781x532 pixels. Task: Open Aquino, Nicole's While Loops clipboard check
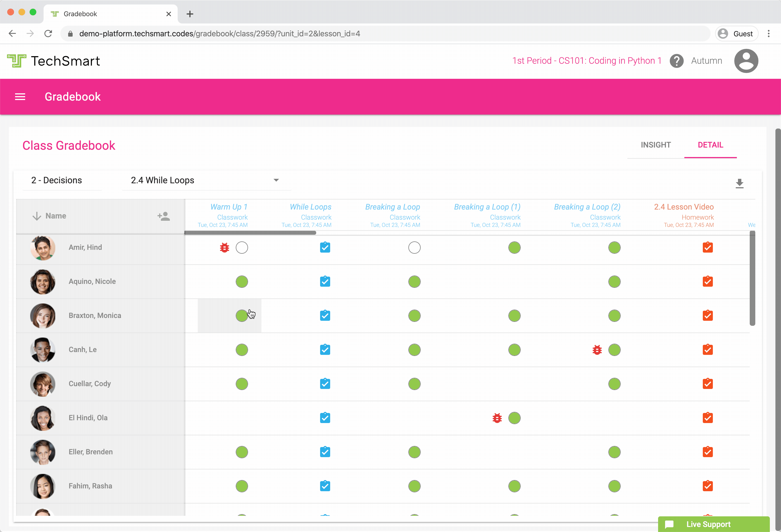coord(325,281)
